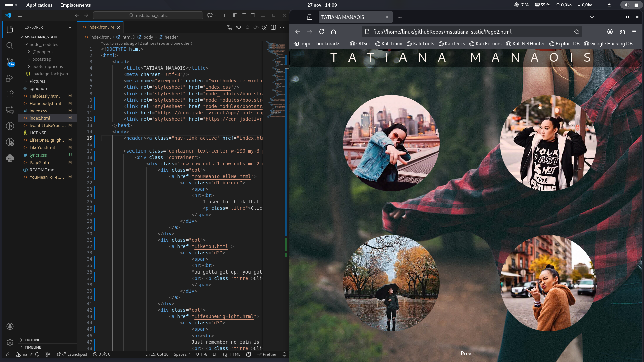644x362 pixels.
Task: Open the Kali Tools bookmark
Action: [x=420, y=44]
